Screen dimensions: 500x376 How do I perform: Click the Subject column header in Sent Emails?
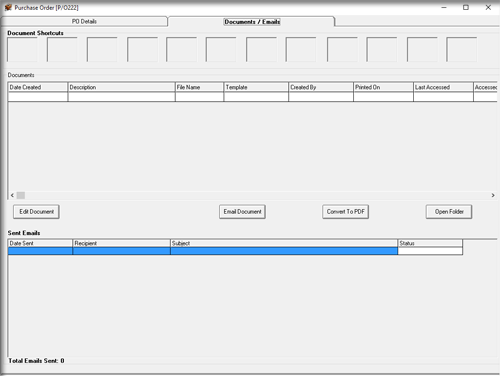tap(284, 243)
